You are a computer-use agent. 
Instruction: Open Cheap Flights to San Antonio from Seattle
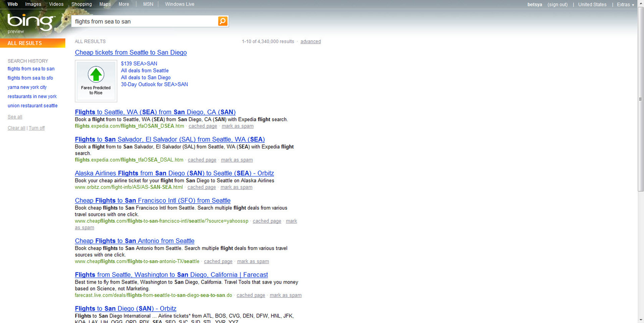135,241
